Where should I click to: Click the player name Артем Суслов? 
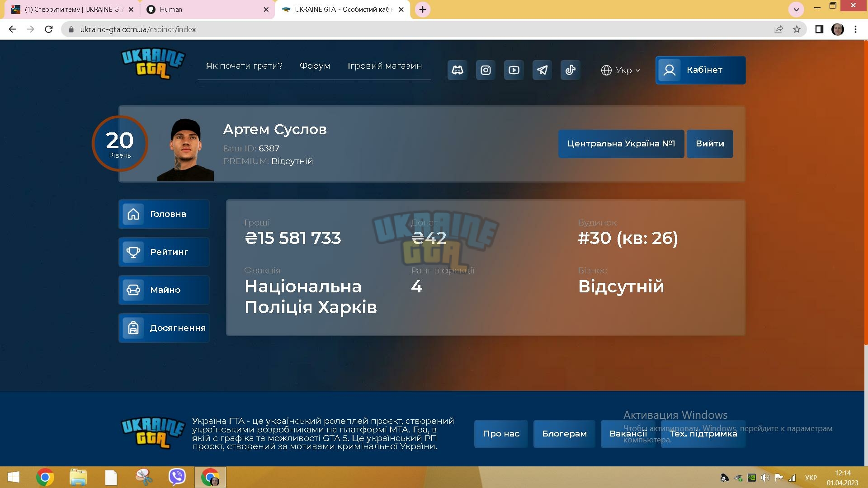[x=275, y=130]
